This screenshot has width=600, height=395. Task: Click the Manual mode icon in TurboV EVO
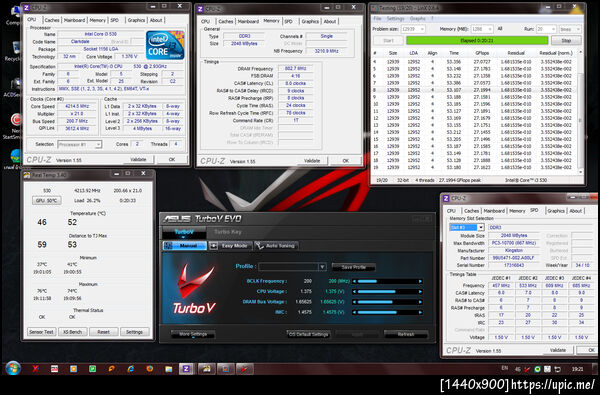[168, 246]
